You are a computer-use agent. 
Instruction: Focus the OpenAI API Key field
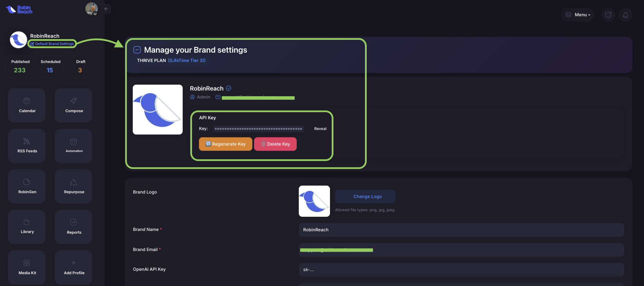pos(461,270)
